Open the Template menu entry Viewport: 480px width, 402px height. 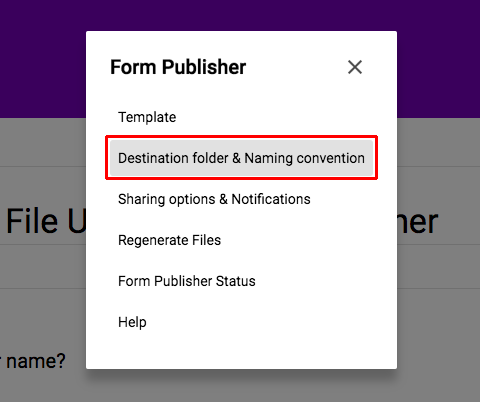pos(147,117)
